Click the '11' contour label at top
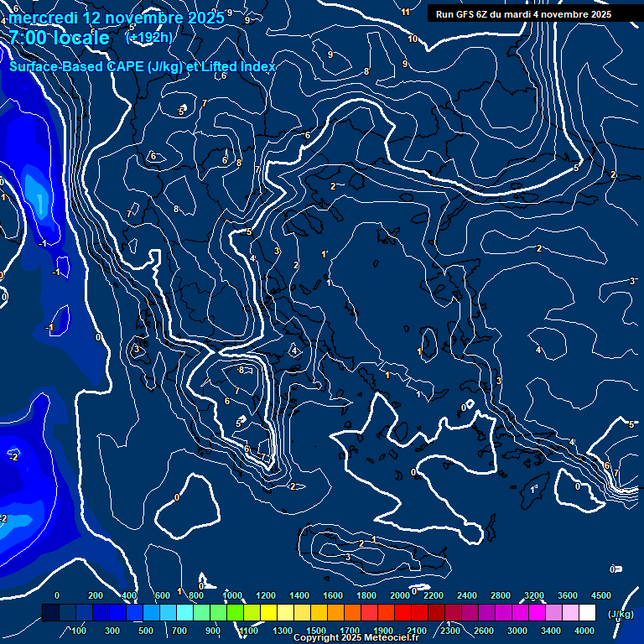Screen dimensions: 644x644 tap(406, 12)
